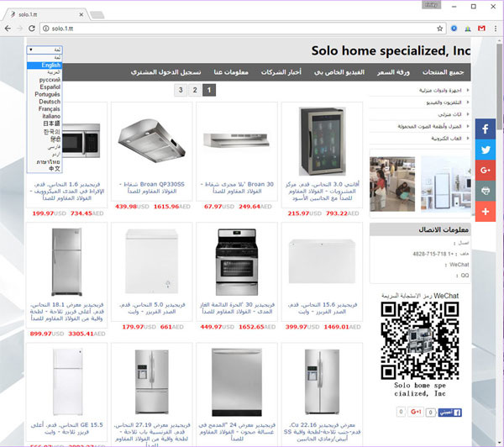Open more sharing options plus icon
This screenshot has height=447, width=504.
point(485,211)
